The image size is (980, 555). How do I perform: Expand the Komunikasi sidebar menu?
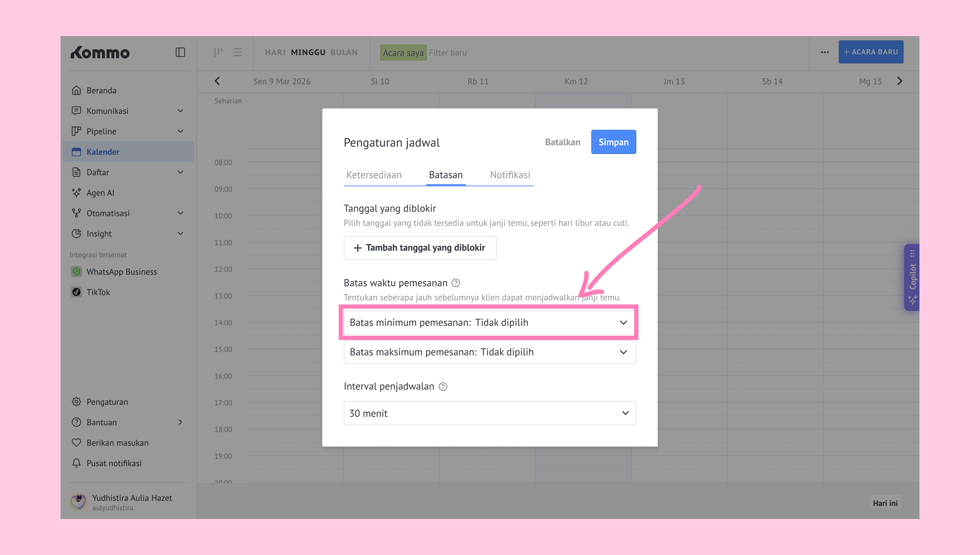[180, 111]
